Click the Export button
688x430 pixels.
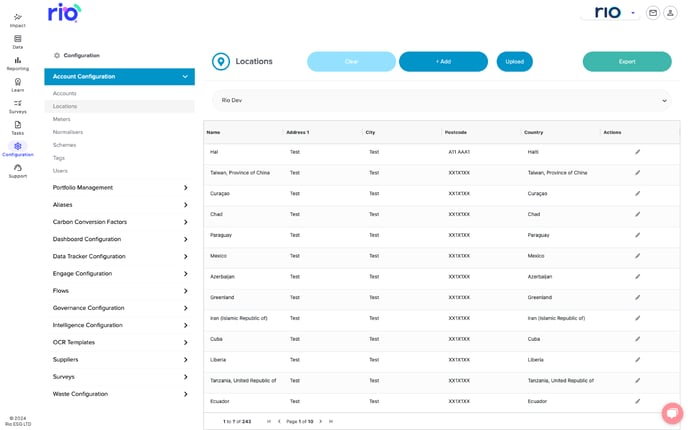pos(627,61)
